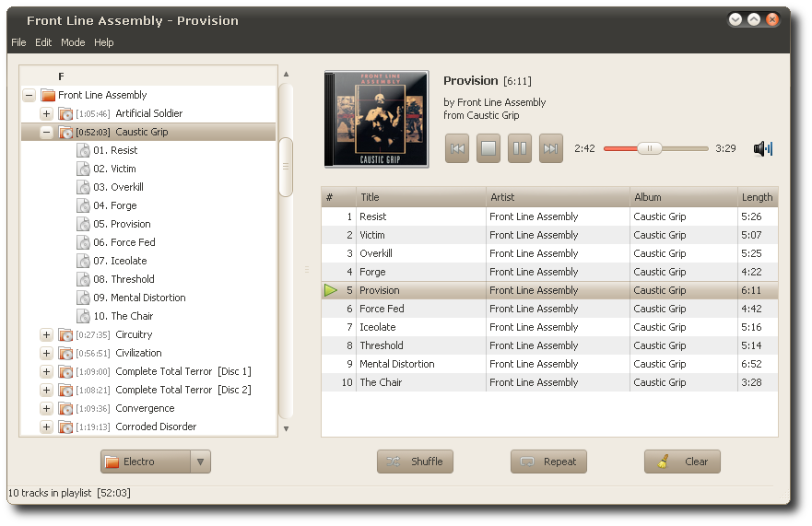Click the file icon beside 05. Provision
The height and width of the screenshot is (526, 812).
(83, 224)
